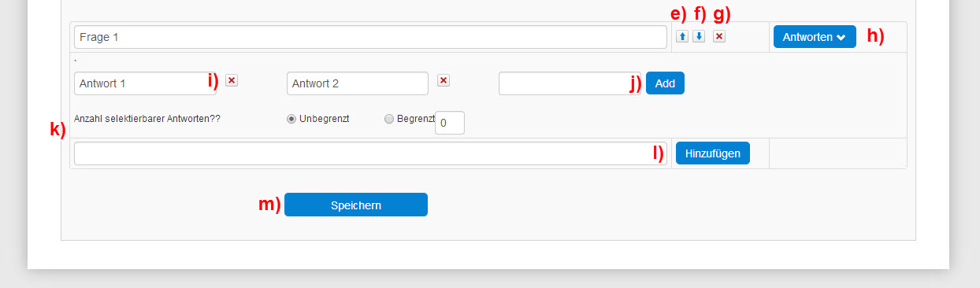Focus the Antwort 1 text field

[x=145, y=83]
